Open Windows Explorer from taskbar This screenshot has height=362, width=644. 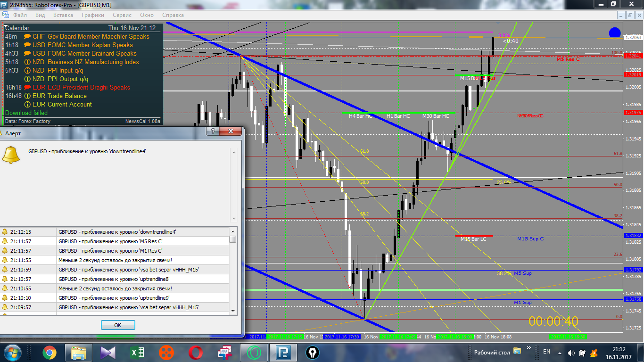point(78,352)
